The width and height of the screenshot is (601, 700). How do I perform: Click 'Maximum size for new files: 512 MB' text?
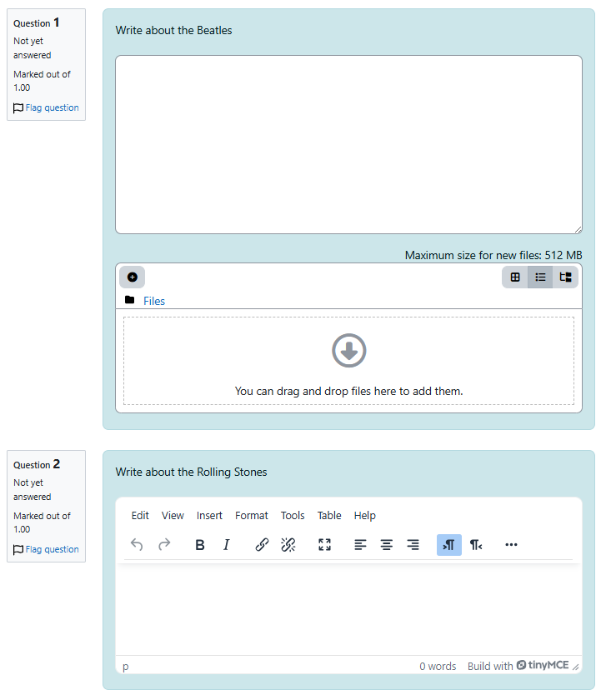pos(493,255)
